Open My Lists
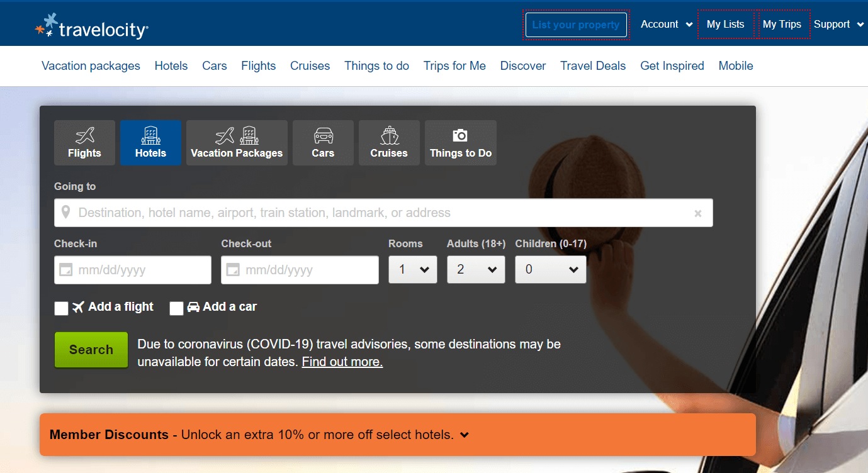 (x=725, y=25)
